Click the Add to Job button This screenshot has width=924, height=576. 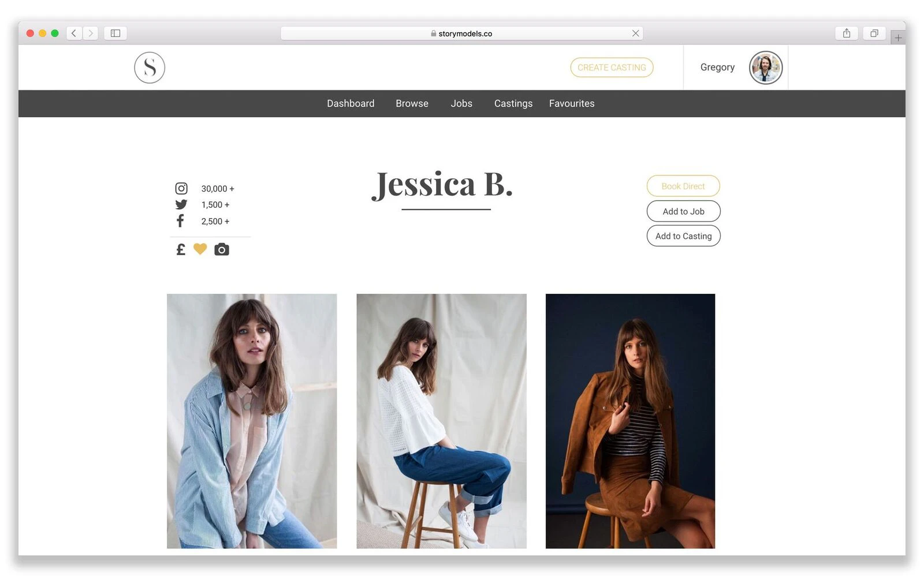tap(683, 211)
